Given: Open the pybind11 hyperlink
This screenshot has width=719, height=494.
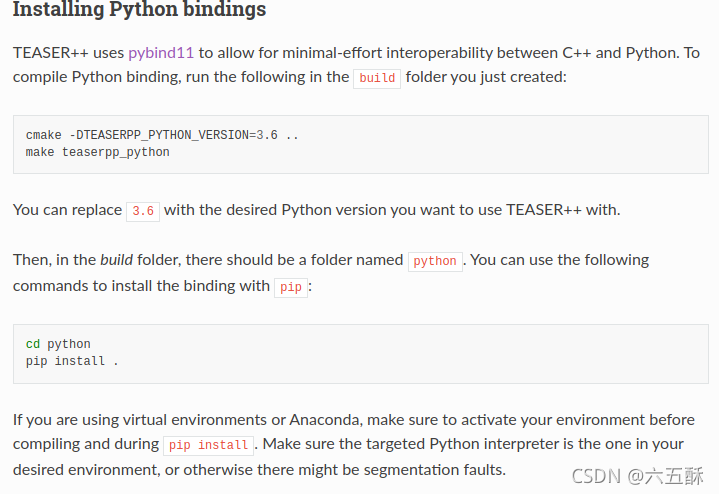Looking at the screenshot, I should (161, 53).
